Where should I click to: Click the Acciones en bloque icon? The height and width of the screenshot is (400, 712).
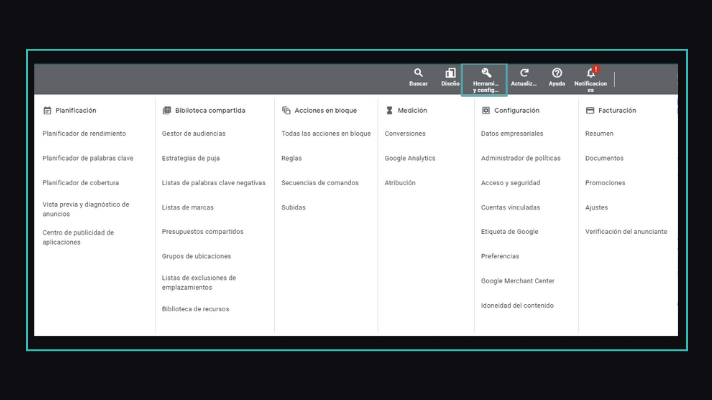click(x=286, y=110)
